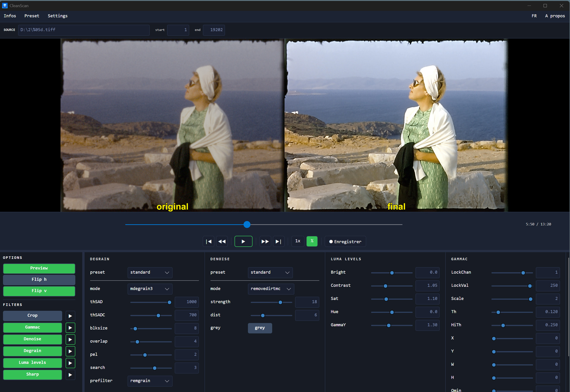The image size is (570, 392).
Task: Open the Degrain mode mdegrain3 dropdown
Action: tap(150, 289)
